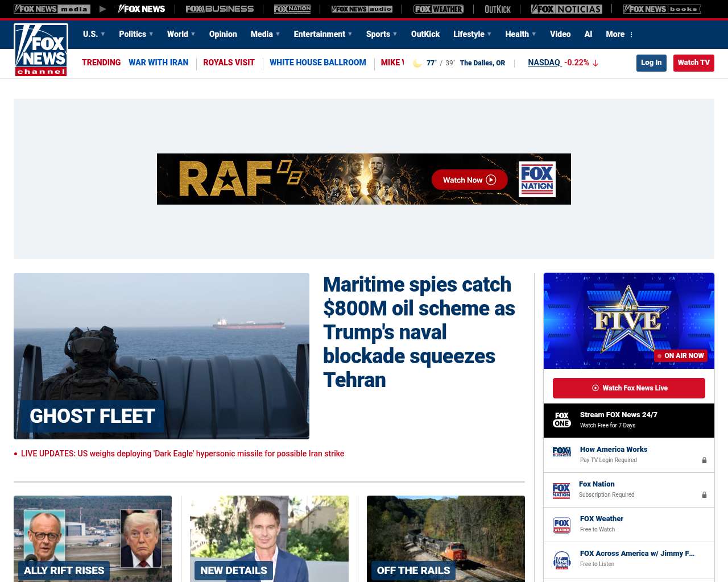Expand the U.S. navigation dropdown

[x=94, y=34]
